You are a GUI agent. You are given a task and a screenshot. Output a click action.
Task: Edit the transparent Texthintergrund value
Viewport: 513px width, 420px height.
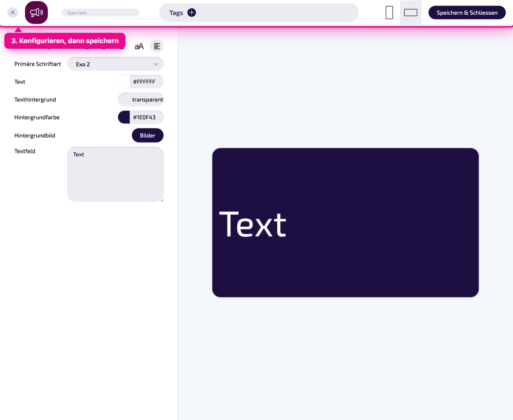click(x=147, y=100)
